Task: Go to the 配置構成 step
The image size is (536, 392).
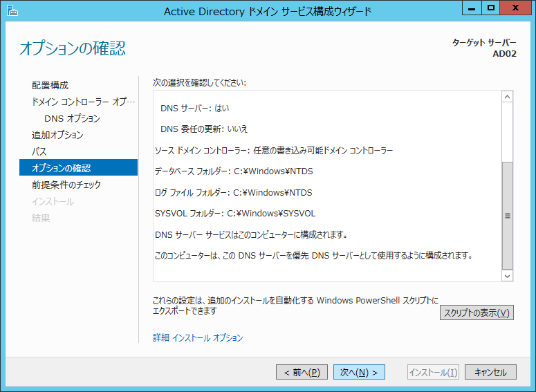Action: pyautogui.click(x=50, y=85)
